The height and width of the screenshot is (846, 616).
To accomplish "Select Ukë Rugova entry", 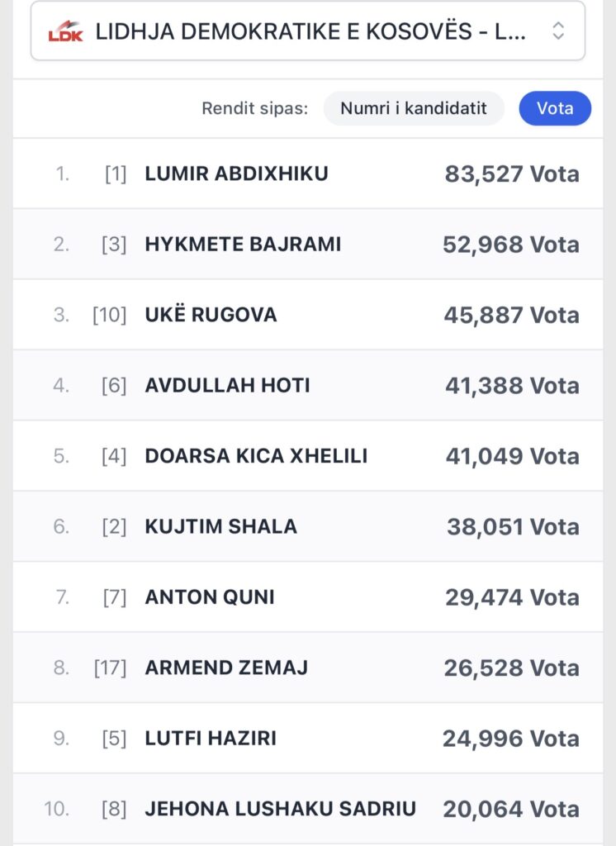I will click(x=211, y=315).
